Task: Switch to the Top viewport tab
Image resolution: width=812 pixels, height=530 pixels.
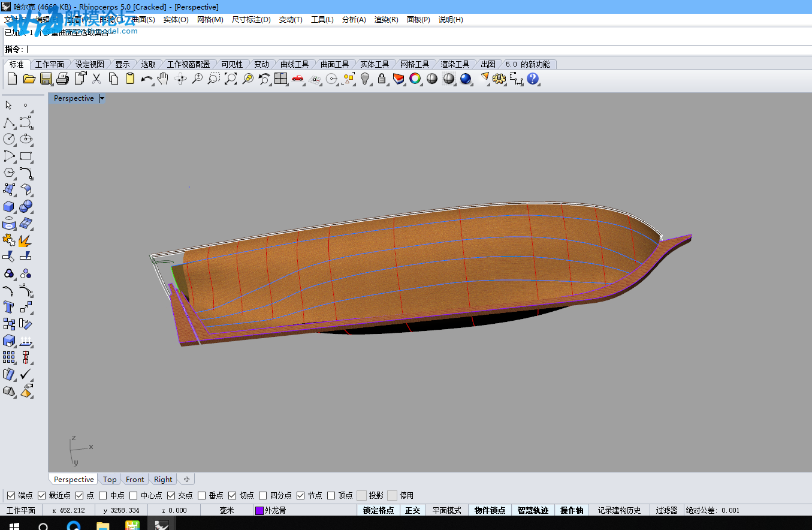Action: tap(110, 480)
